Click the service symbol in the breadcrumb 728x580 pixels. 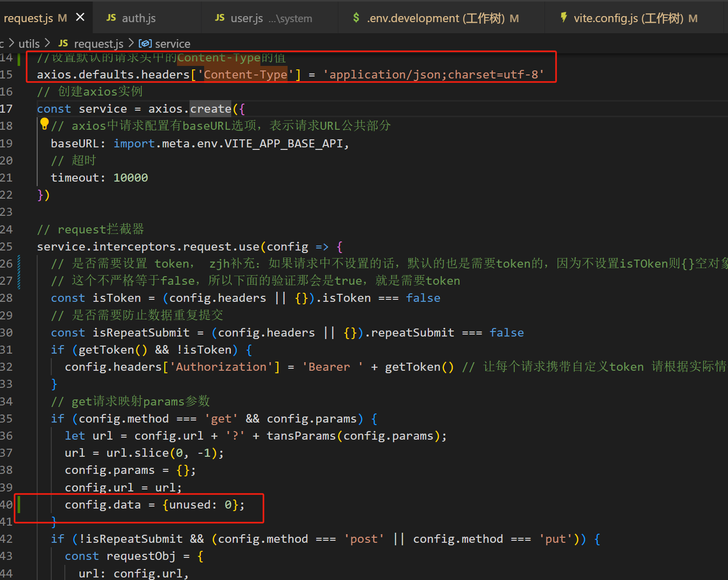172,44
